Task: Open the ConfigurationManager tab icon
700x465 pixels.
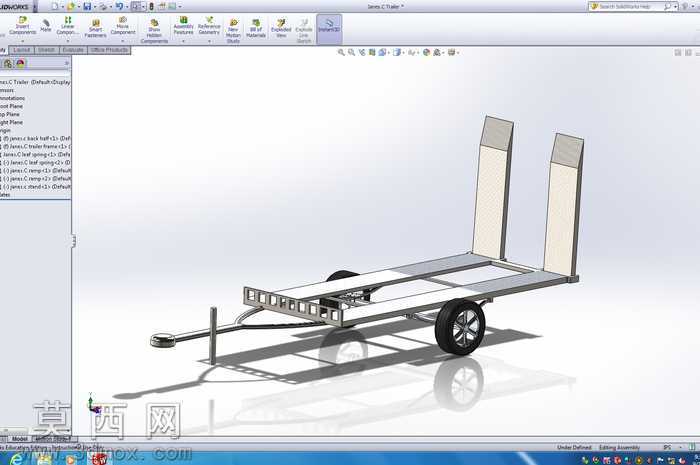Action: coord(8,64)
